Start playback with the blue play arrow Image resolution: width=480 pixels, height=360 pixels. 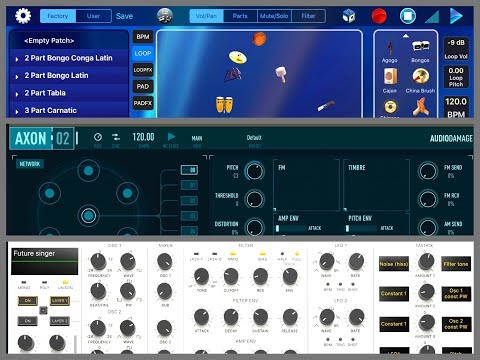pos(456,16)
